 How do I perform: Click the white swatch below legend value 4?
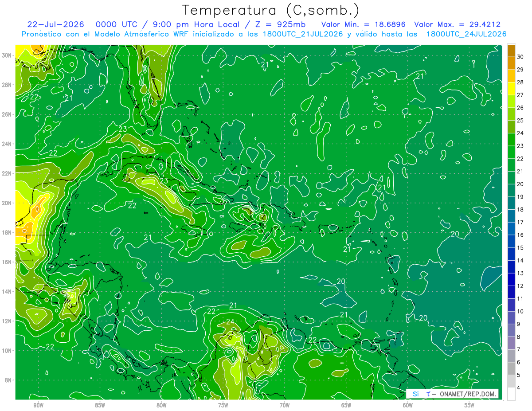pyautogui.click(x=511, y=394)
